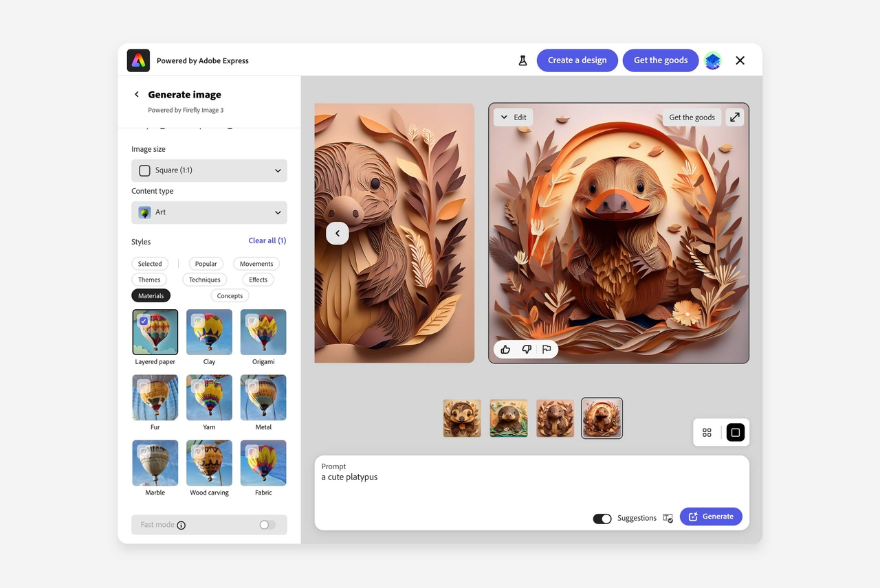Screen dimensions: 880x588
Task: Select the single image view icon
Action: [x=735, y=433]
